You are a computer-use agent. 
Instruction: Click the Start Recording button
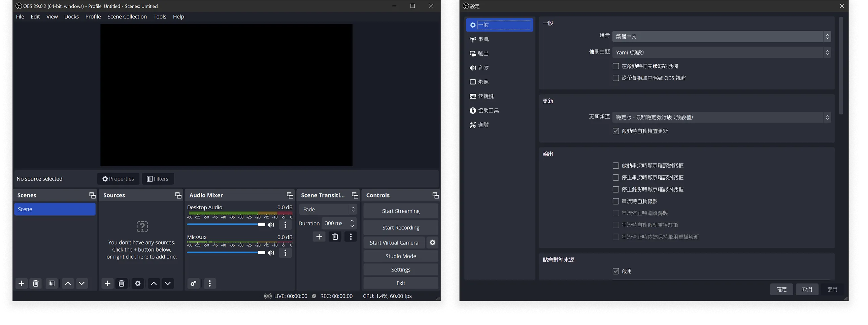401,228
